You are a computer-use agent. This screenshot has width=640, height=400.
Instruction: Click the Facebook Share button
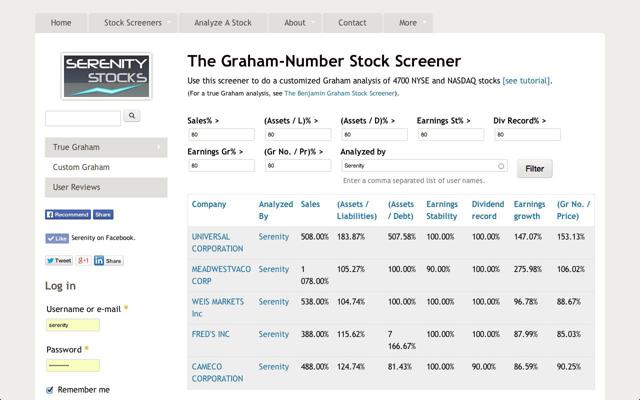(103, 215)
